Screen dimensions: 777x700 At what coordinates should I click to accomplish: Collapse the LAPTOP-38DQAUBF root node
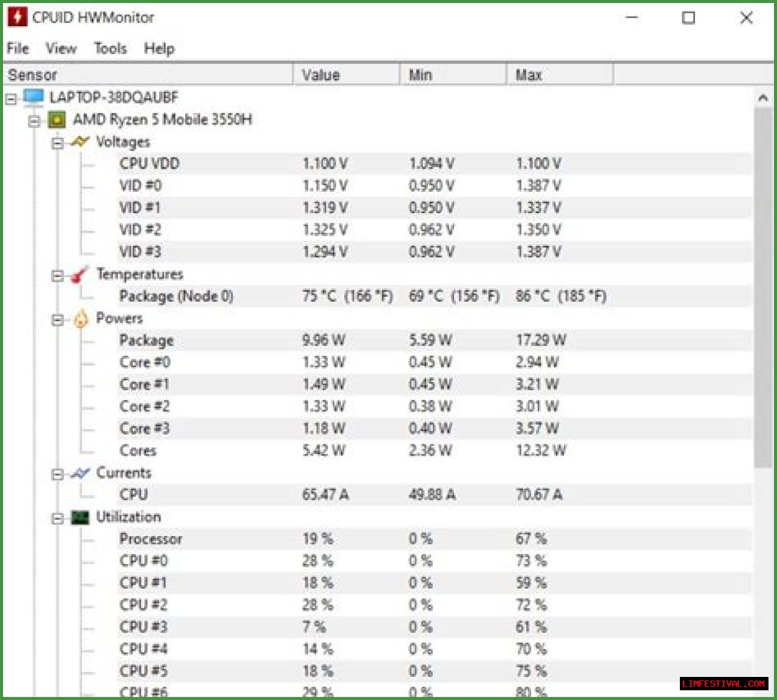pyautogui.click(x=11, y=98)
